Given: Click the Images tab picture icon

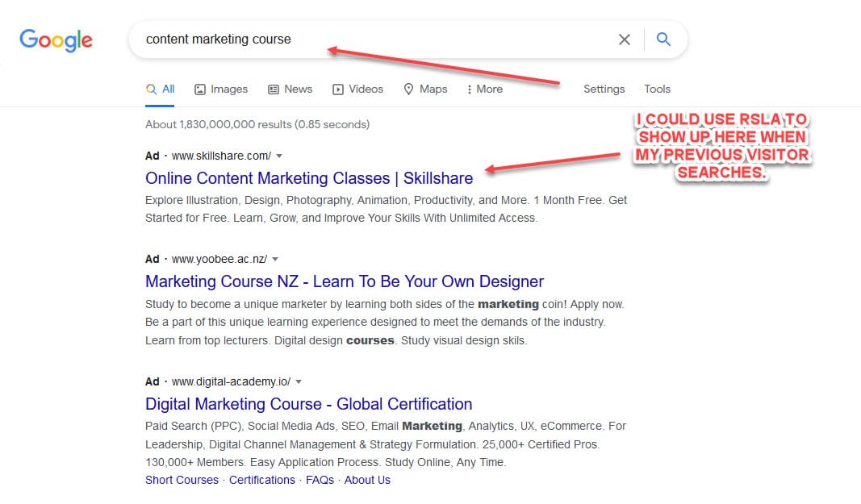Looking at the screenshot, I should (x=200, y=90).
